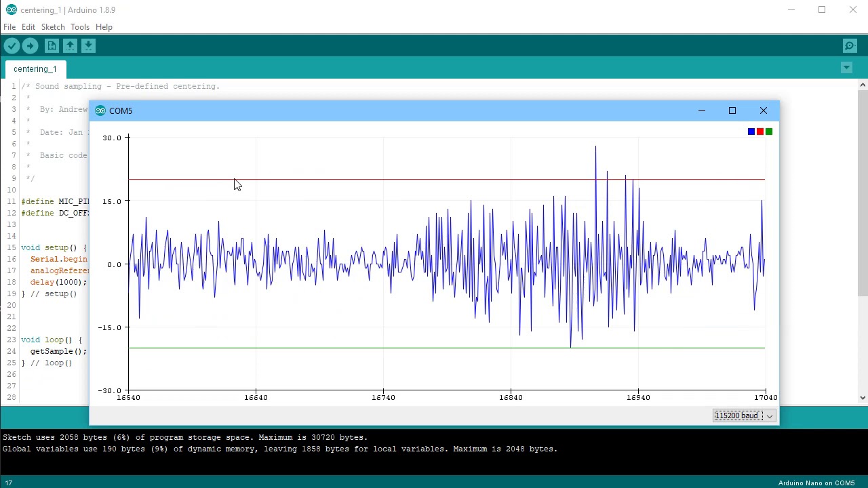This screenshot has height=488, width=868.
Task: Click the 16540 x-axis label in plotter
Action: [x=128, y=398]
